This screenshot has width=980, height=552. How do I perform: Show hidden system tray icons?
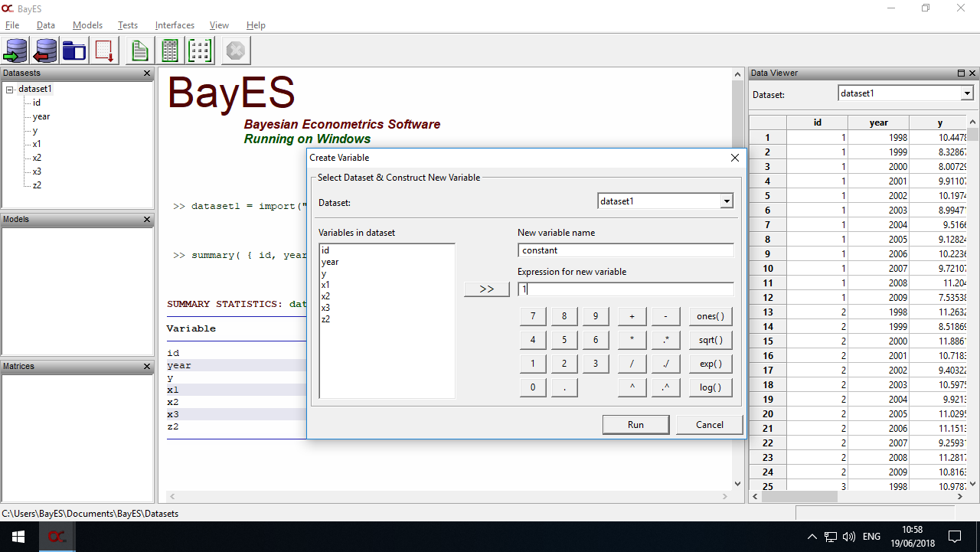tap(812, 537)
